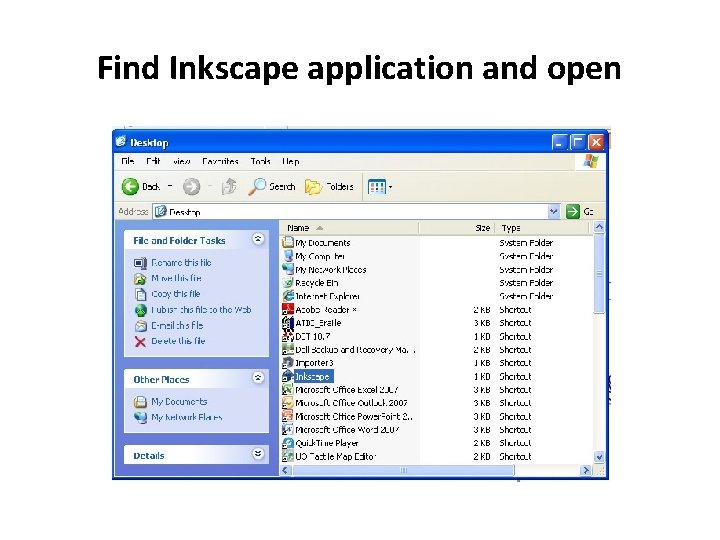Select the Microsoft Office Excel 2007 icon

pos(288,389)
